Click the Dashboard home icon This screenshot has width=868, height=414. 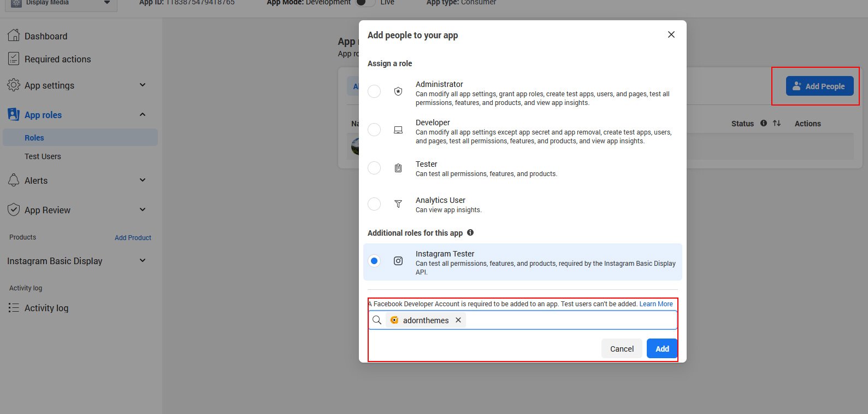14,36
